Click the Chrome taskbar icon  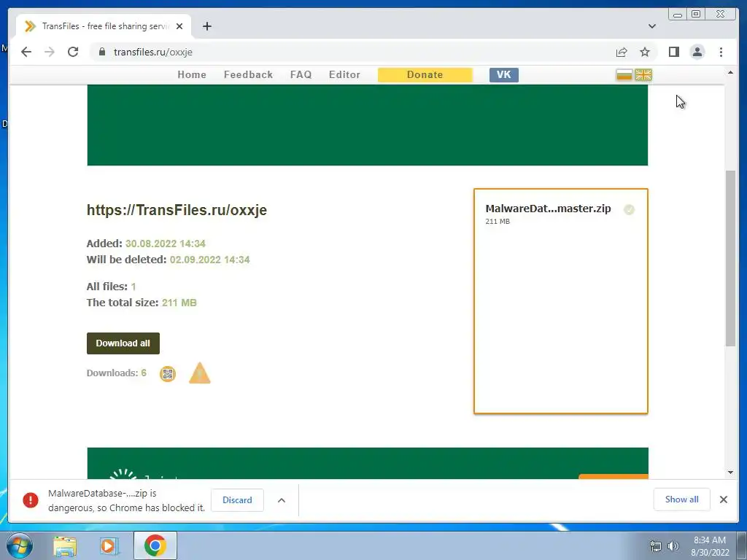coord(155,545)
